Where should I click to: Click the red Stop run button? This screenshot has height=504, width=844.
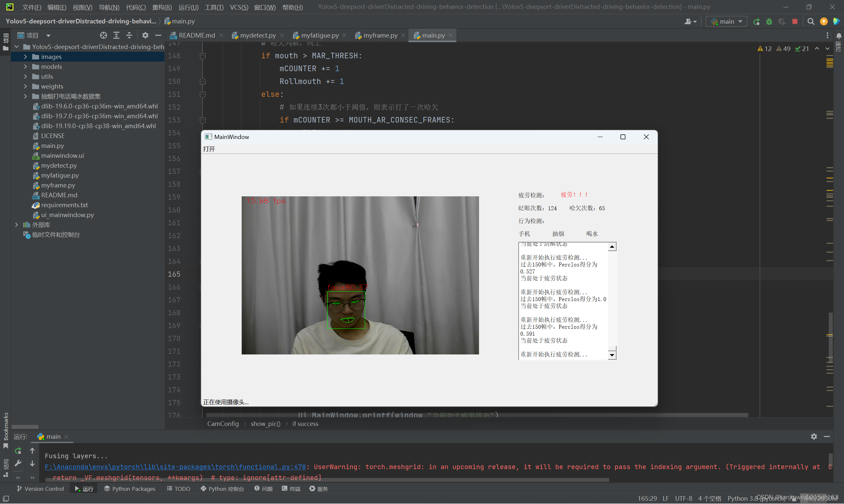click(x=794, y=21)
